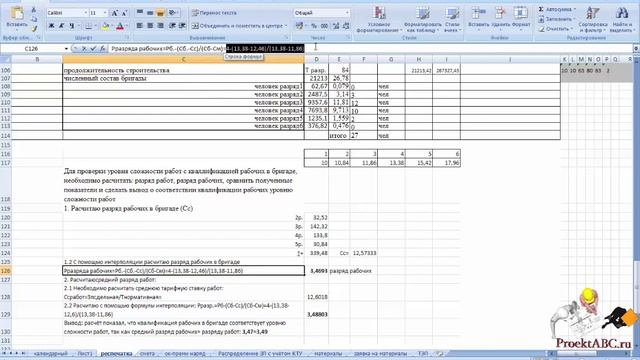Toggle bold (Ж) formatting
The image size is (640, 360).
pyautogui.click(x=51, y=26)
